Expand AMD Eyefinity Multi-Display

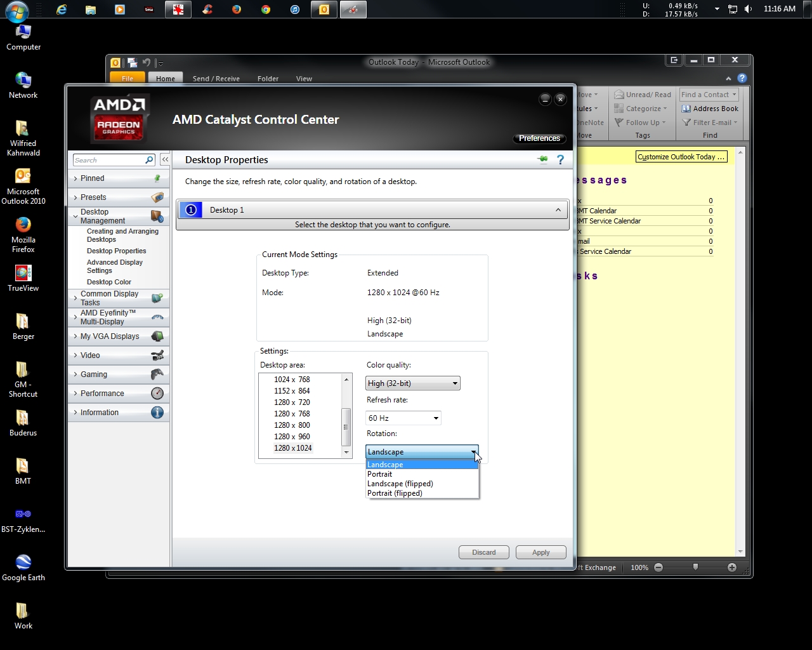coord(119,317)
